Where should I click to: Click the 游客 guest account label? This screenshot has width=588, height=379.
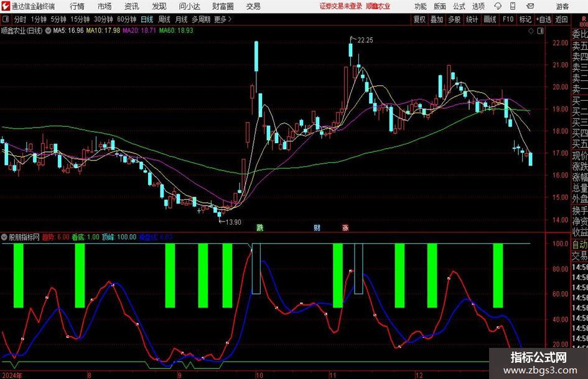point(562,6)
